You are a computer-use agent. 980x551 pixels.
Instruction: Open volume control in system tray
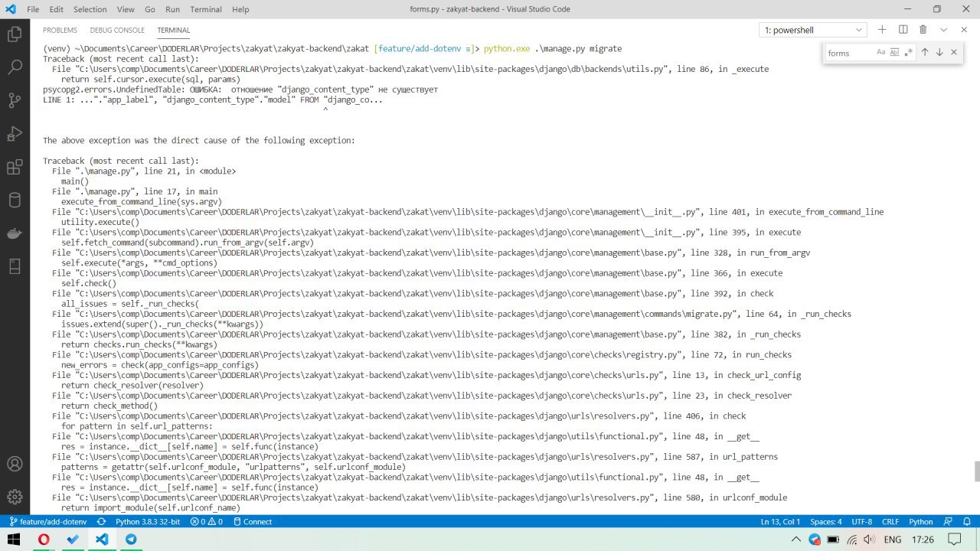click(871, 540)
